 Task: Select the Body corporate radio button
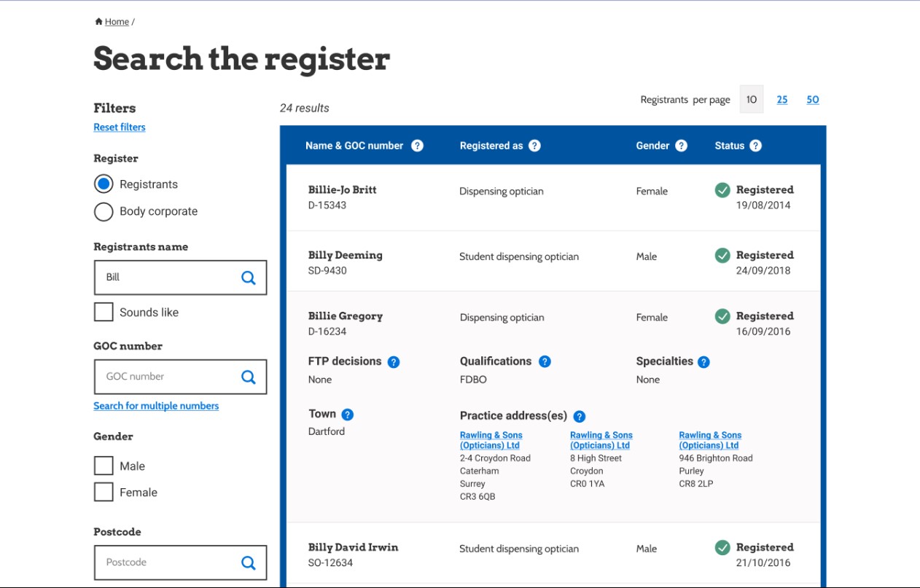click(104, 211)
